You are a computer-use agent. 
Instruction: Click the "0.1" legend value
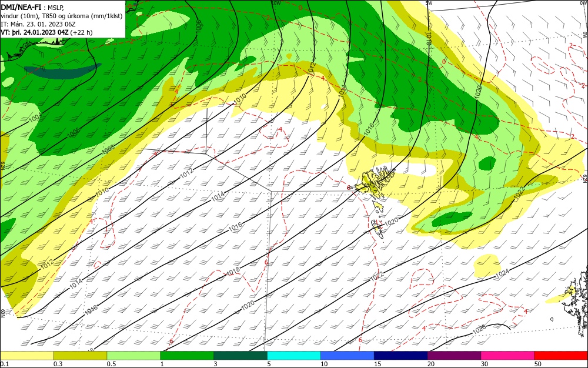coord(4,364)
